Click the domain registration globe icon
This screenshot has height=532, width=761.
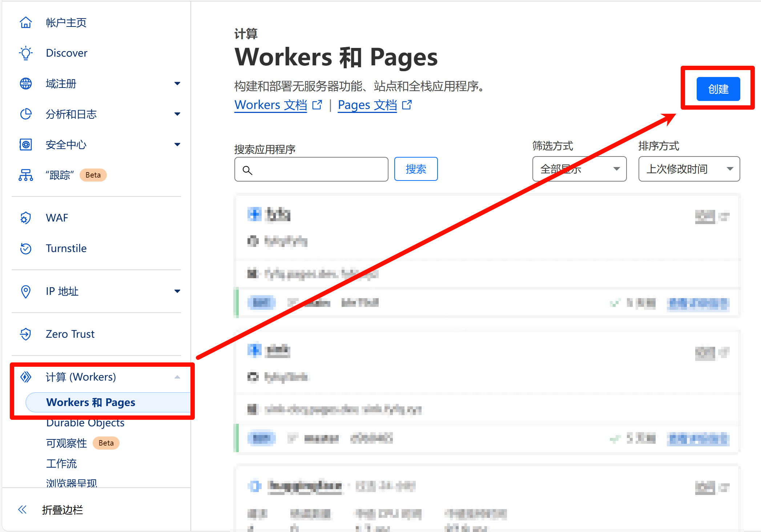coord(25,84)
